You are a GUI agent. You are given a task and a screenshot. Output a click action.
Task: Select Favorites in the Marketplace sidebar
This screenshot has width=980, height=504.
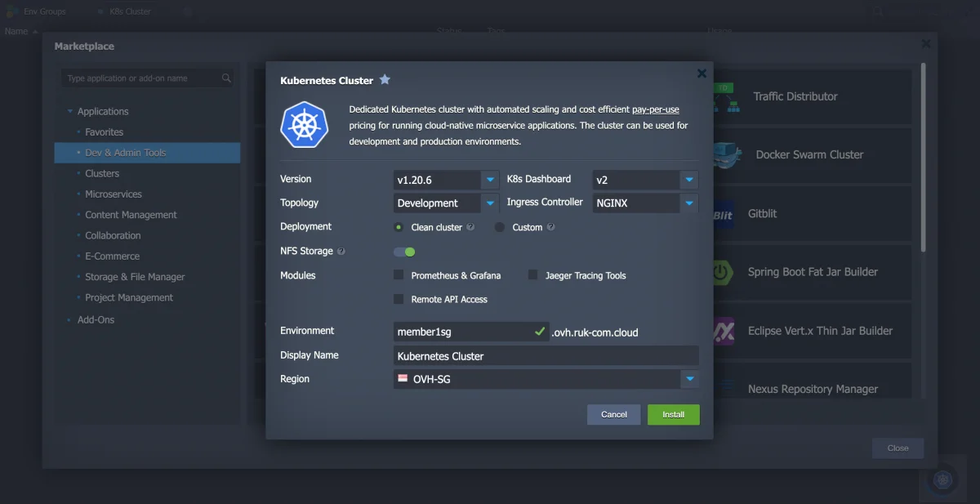pyautogui.click(x=105, y=132)
